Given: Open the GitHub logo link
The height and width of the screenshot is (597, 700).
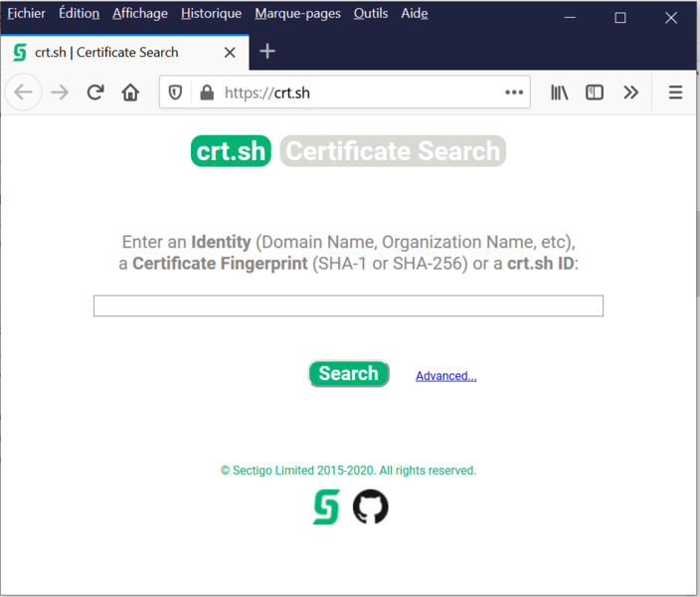Looking at the screenshot, I should click(371, 506).
